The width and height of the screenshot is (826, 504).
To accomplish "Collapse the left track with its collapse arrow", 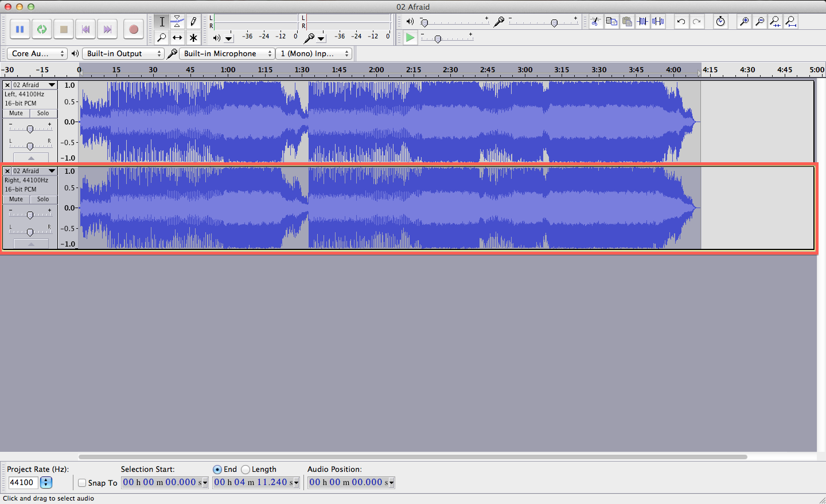I will pos(30,157).
